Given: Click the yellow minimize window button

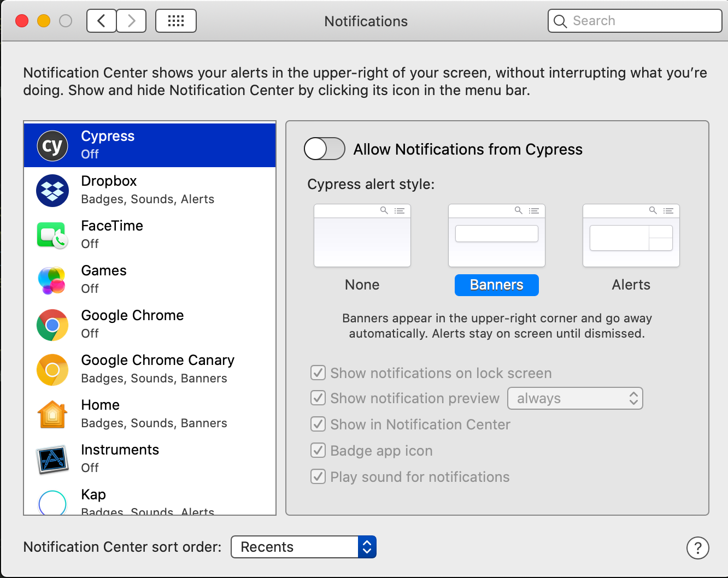Looking at the screenshot, I should (44, 21).
